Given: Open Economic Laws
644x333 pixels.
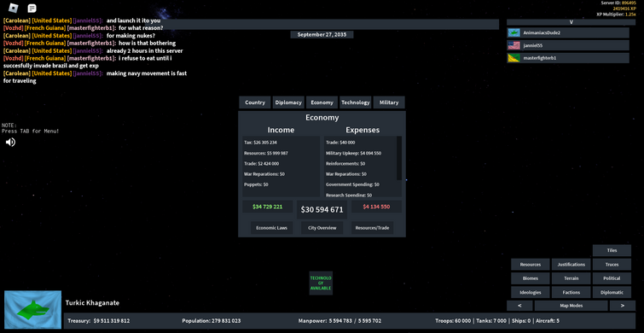Looking at the screenshot, I should pyautogui.click(x=271, y=228).
